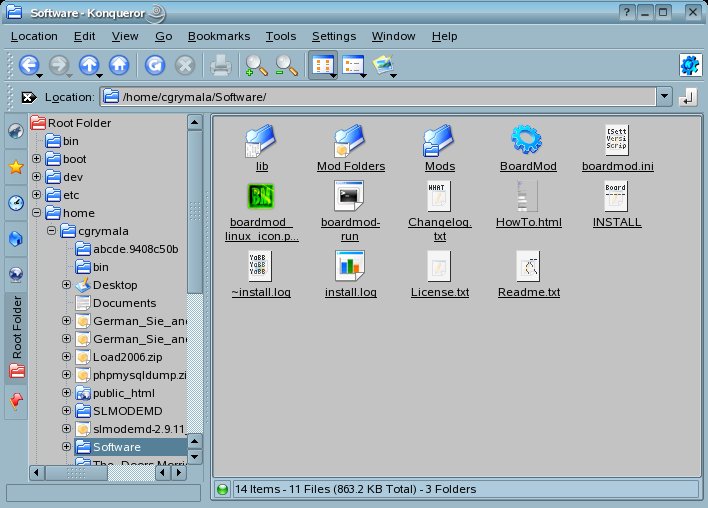This screenshot has height=508, width=708.
Task: Zoom in with the magnifier plus
Action: pyautogui.click(x=256, y=65)
